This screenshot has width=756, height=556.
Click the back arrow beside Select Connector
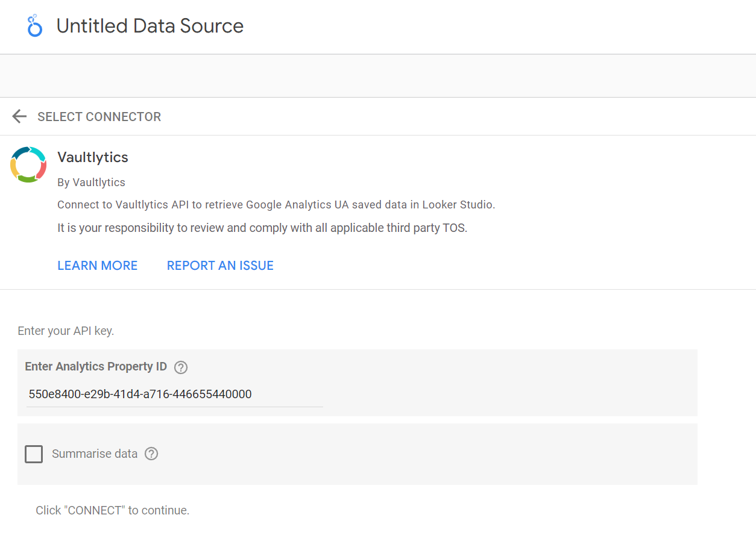coord(19,116)
